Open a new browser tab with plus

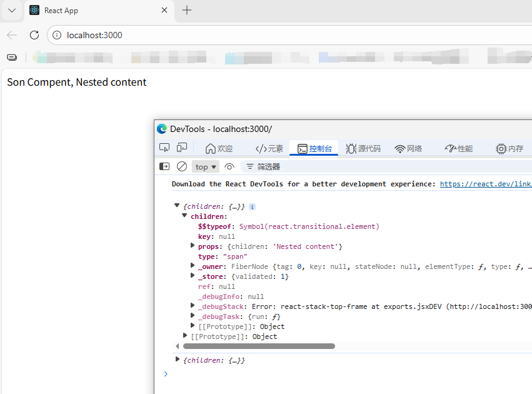187,10
